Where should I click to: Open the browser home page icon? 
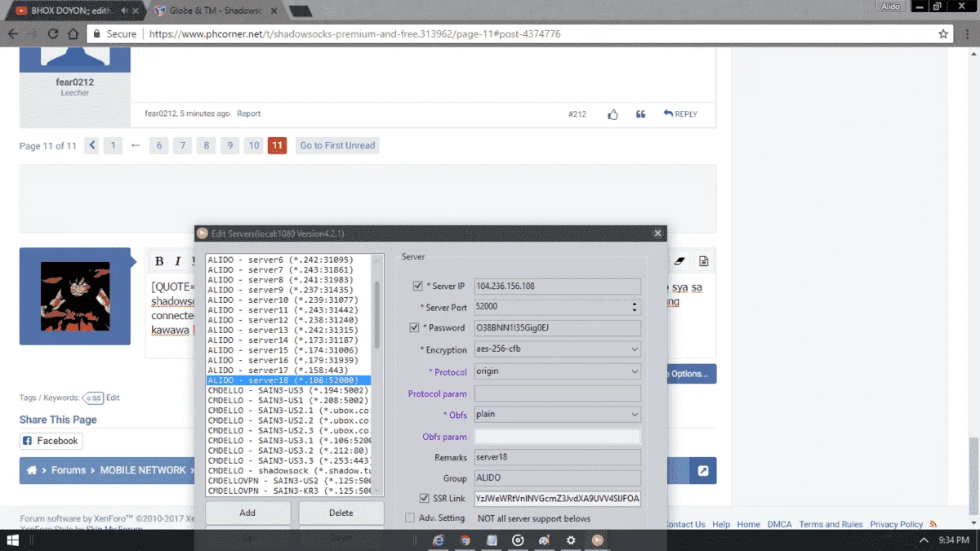(x=73, y=34)
